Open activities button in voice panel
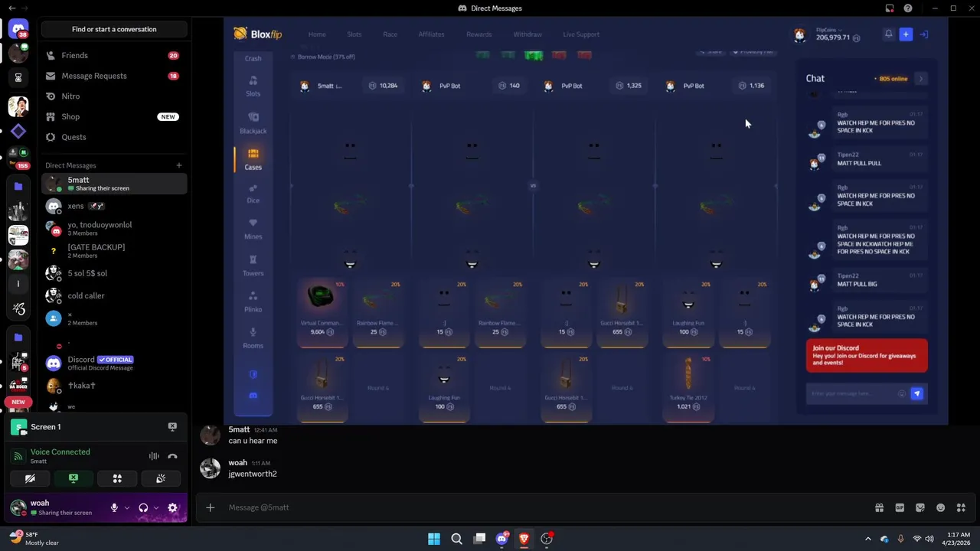This screenshot has height=551, width=980. pyautogui.click(x=117, y=478)
